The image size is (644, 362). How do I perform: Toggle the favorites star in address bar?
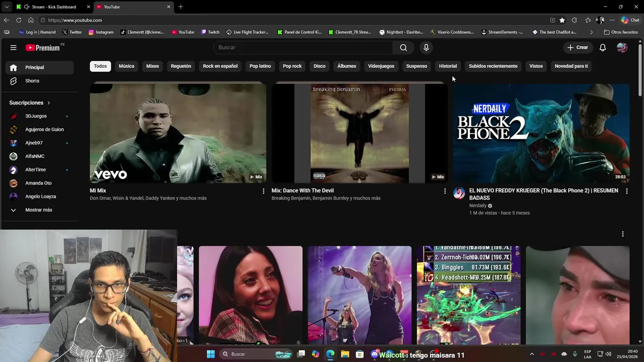pyautogui.click(x=562, y=20)
